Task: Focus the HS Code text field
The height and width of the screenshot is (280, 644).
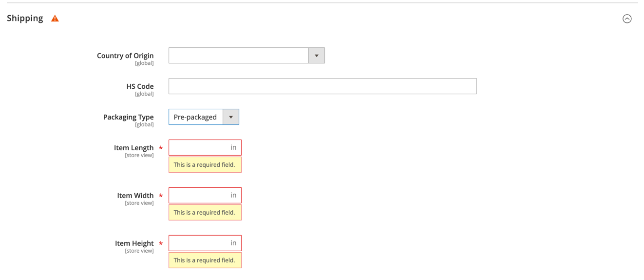Action: (x=322, y=86)
